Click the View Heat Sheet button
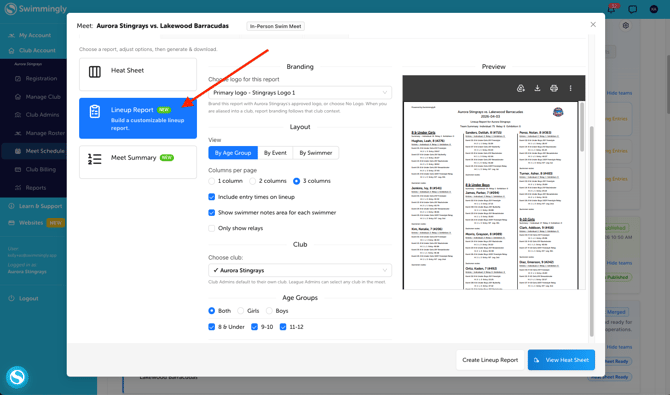The height and width of the screenshot is (395, 670). (x=561, y=360)
